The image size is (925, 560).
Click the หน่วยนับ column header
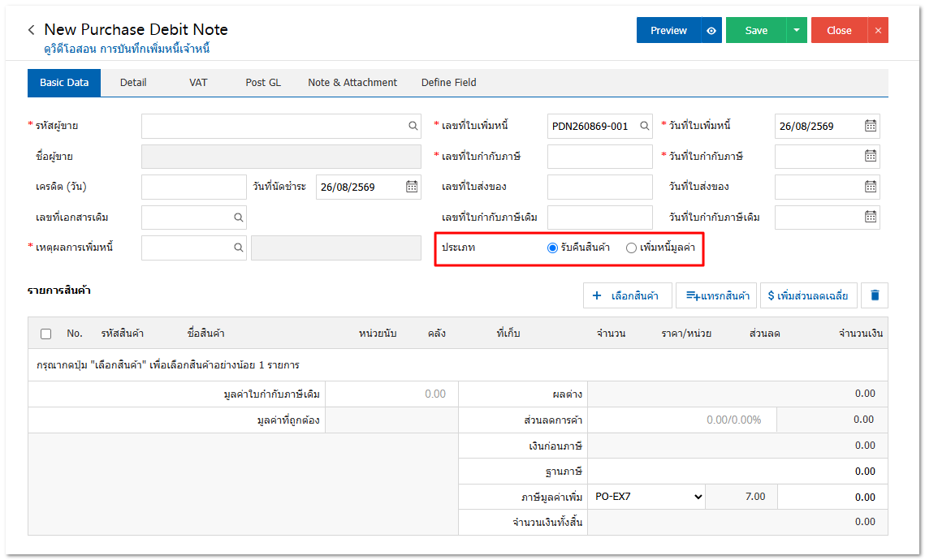coord(378,334)
